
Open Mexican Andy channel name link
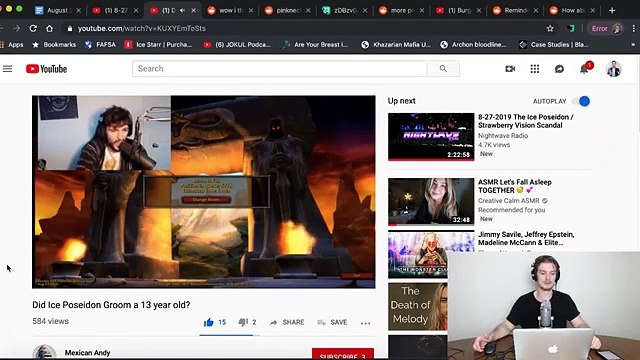[87, 353]
